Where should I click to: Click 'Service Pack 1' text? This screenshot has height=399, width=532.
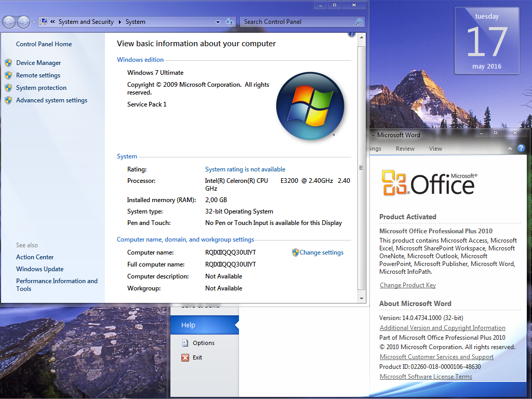tap(147, 104)
